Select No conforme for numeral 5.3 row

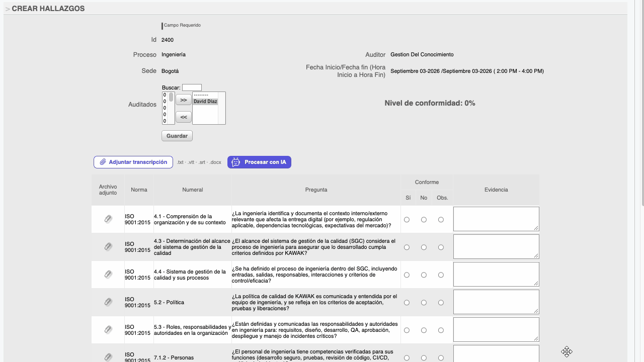point(424,330)
